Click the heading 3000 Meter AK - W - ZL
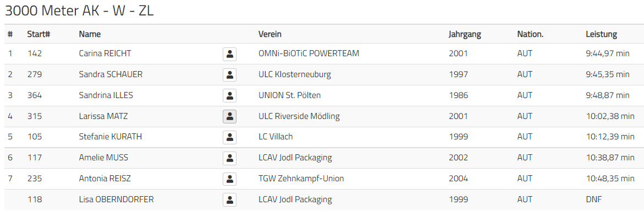 click(79, 11)
